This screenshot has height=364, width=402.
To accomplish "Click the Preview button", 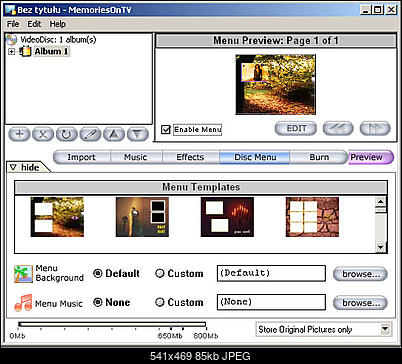I will point(371,157).
